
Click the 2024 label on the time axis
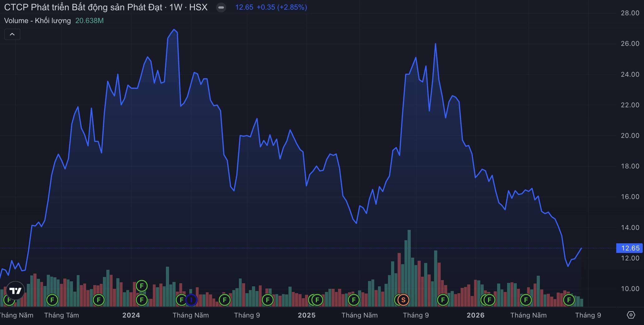(131, 315)
